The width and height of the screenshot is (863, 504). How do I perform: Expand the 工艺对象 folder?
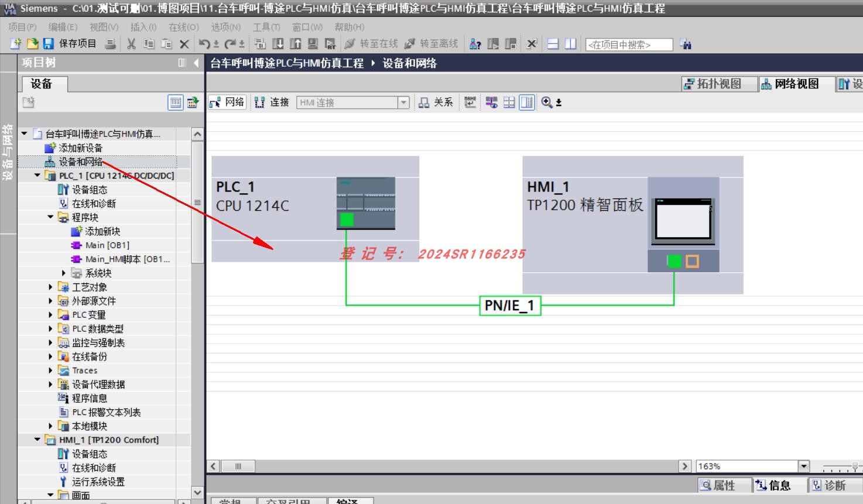tap(50, 287)
